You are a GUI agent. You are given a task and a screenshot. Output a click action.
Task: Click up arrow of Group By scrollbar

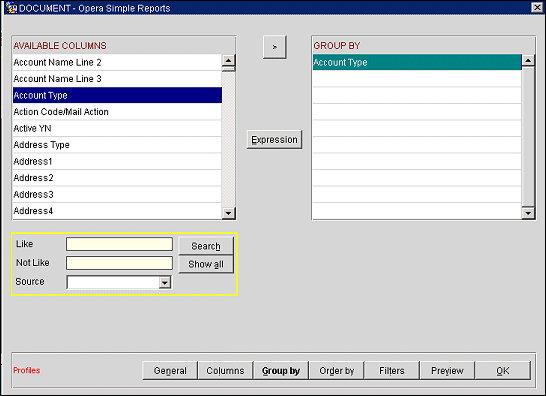coord(528,61)
